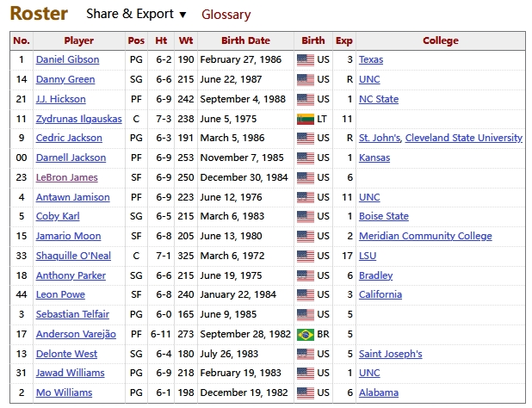Click the US flag in Delonte West row

[x=305, y=354]
